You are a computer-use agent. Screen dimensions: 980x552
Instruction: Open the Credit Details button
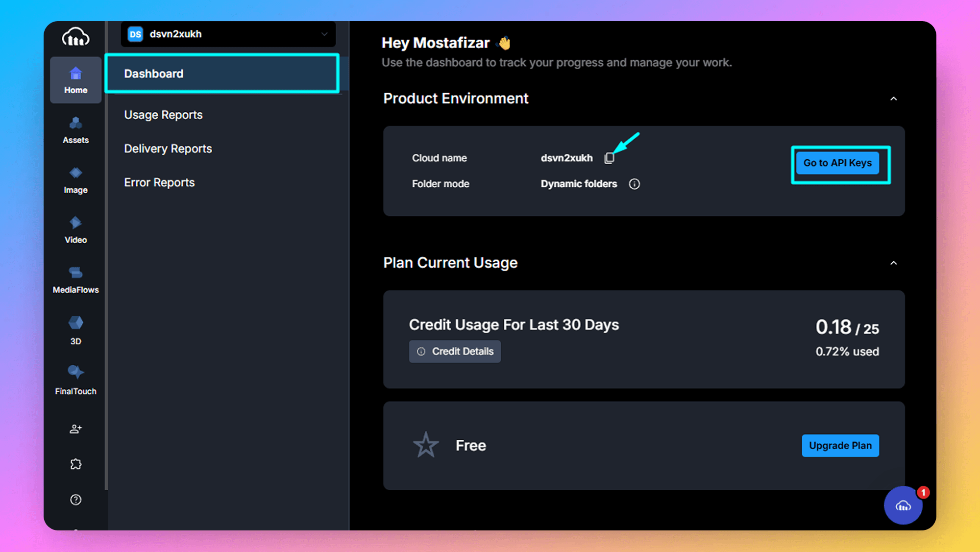(455, 351)
